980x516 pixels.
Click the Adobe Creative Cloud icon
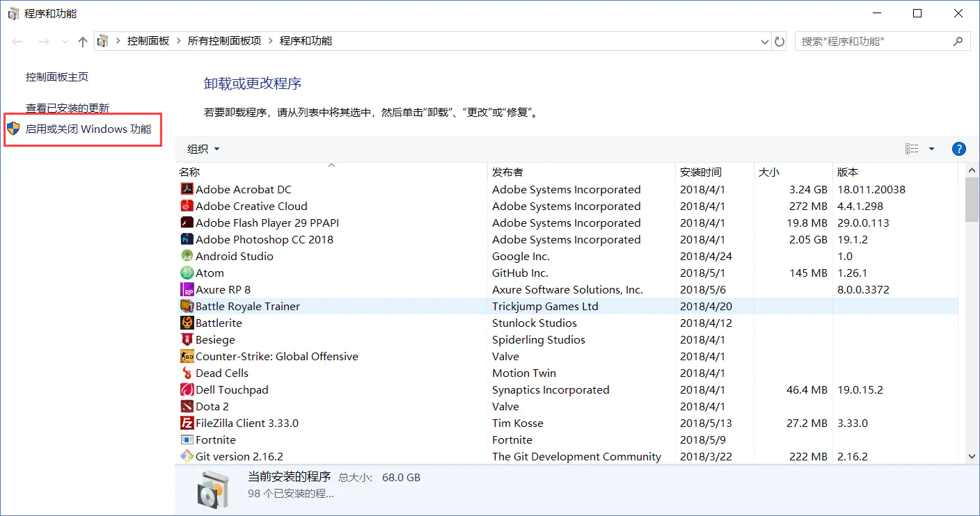[x=187, y=206]
